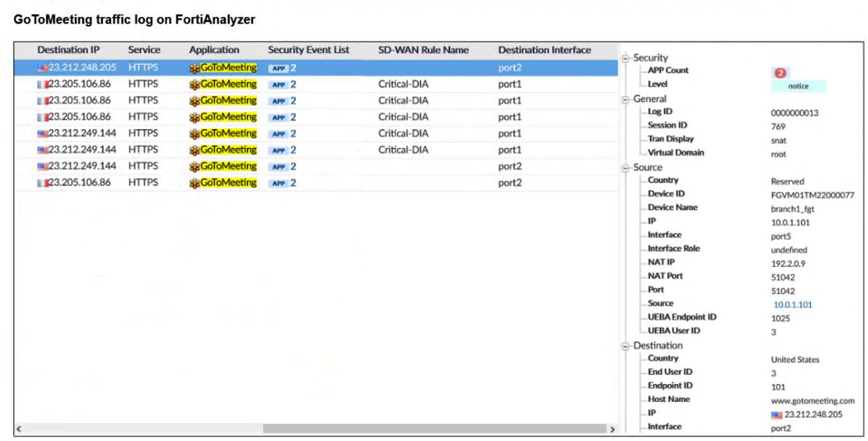
Task: Collapse the General section in details
Action: tap(626, 100)
